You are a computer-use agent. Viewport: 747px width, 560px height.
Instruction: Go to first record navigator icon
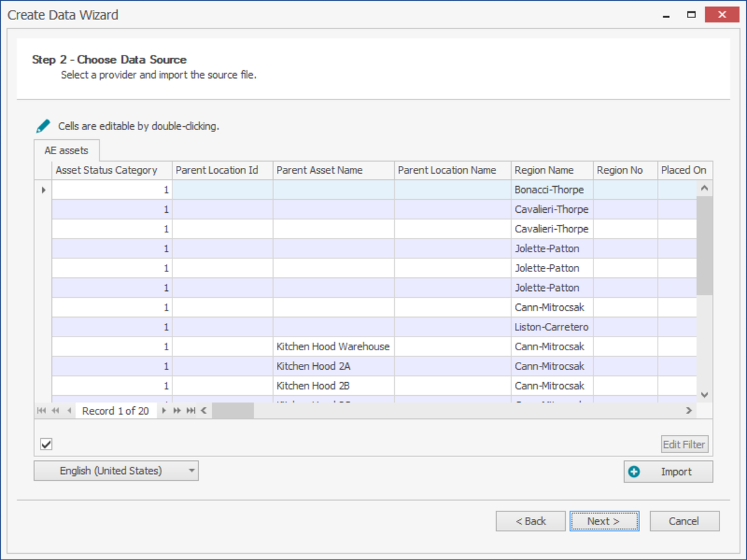41,411
